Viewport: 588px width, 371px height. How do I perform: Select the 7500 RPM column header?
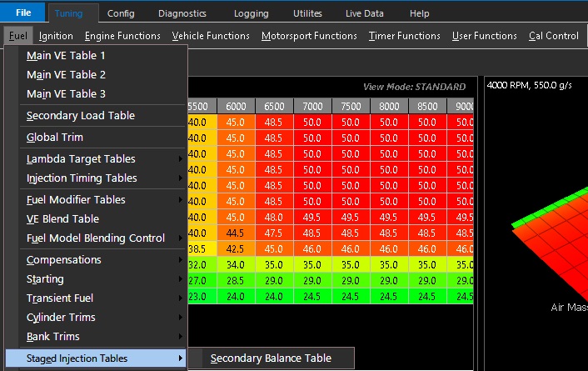pyautogui.click(x=351, y=106)
